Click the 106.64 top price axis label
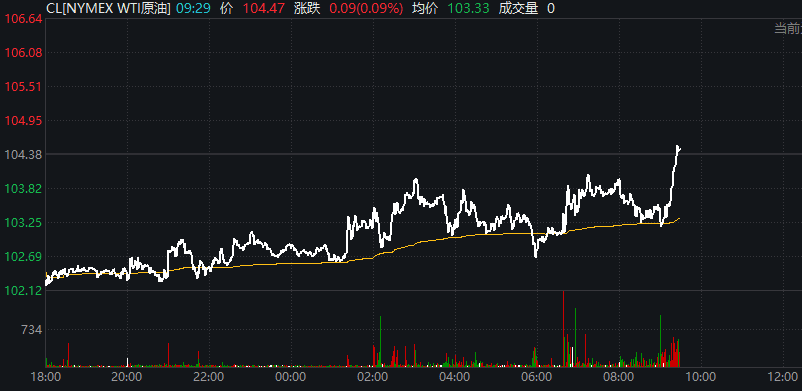The height and width of the screenshot is (391, 802). tap(23, 19)
